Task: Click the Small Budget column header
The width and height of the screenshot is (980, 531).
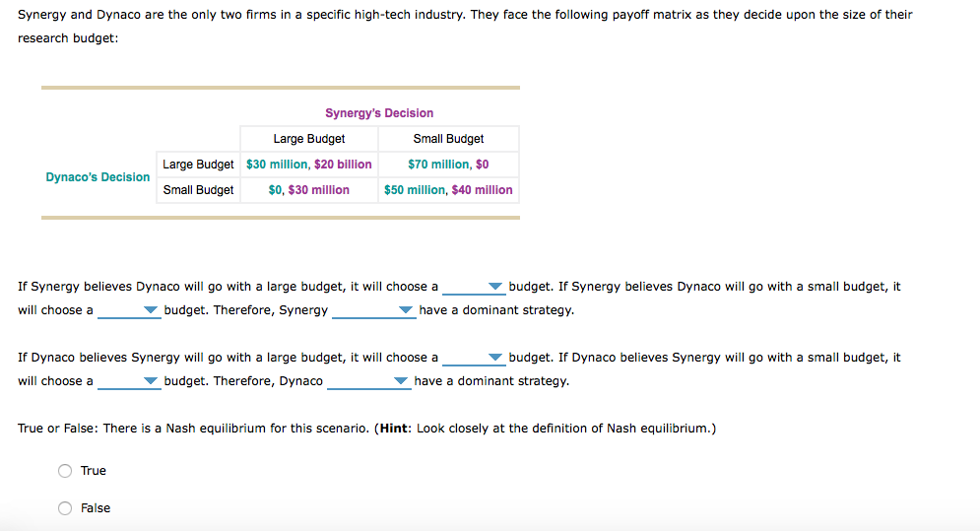Action: tap(448, 139)
